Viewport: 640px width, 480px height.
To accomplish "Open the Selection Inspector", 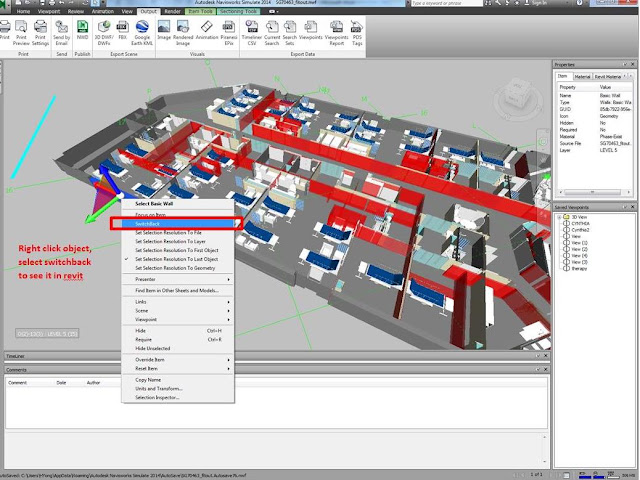I will [x=178, y=398].
